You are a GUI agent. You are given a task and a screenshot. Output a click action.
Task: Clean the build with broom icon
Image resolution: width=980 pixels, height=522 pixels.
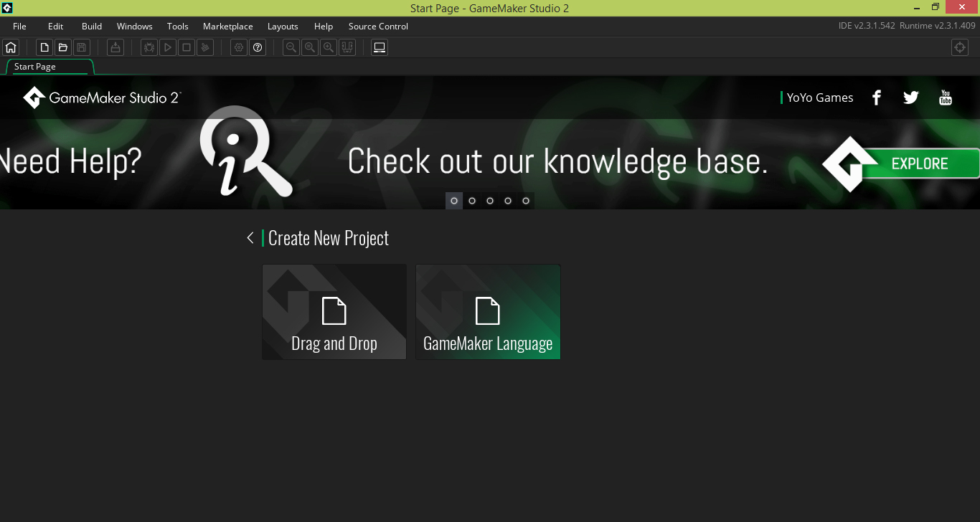[x=205, y=48]
